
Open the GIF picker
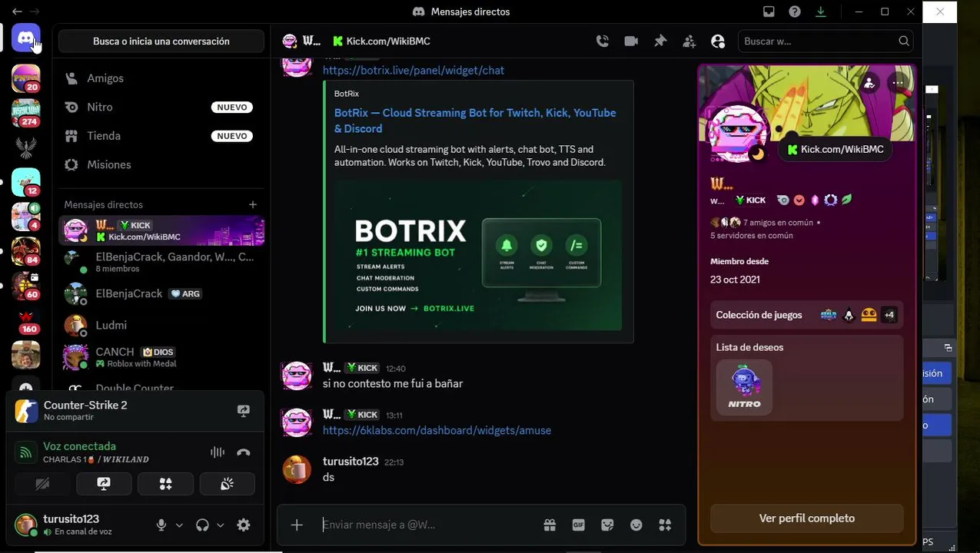click(x=579, y=525)
